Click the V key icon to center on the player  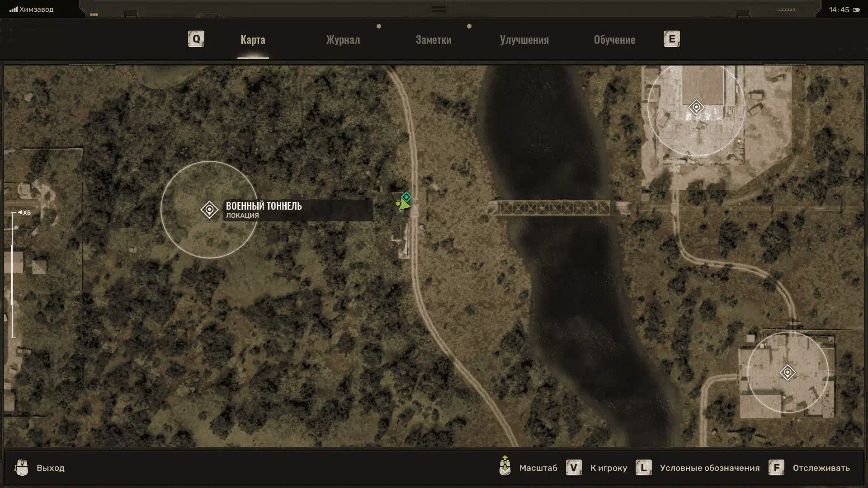pos(574,468)
